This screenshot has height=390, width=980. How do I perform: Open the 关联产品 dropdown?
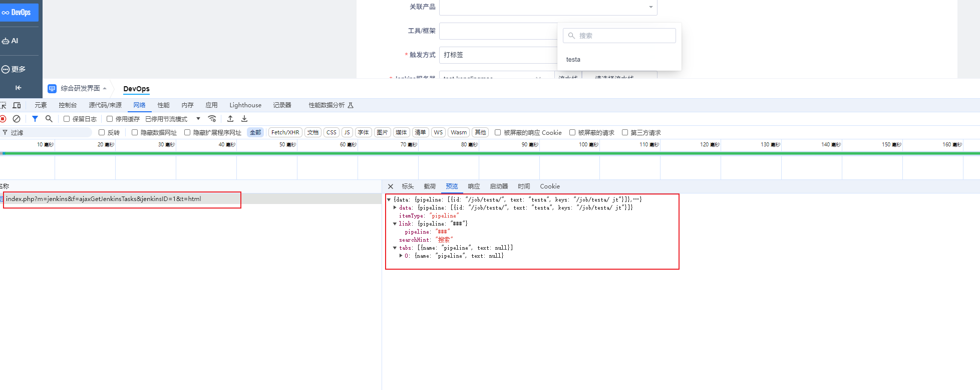pyautogui.click(x=548, y=7)
